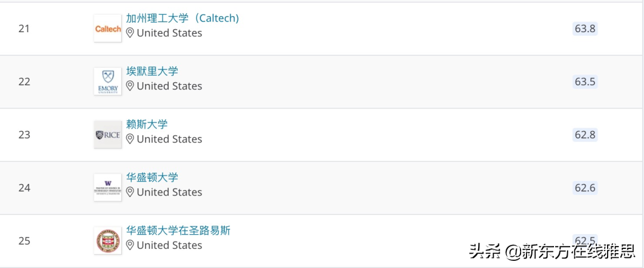The image size is (644, 268).
Task: Click location pin under 赖斯大学
Action: tap(130, 139)
